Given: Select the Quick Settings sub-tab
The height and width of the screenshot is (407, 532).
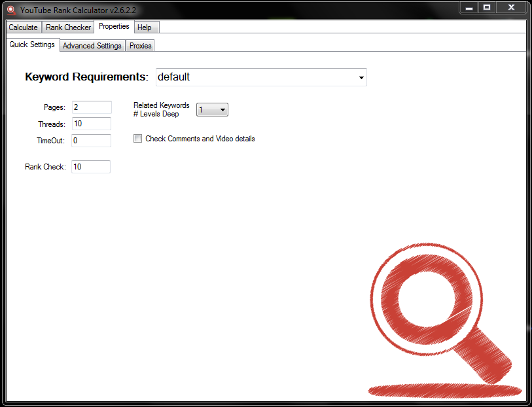Looking at the screenshot, I should [33, 44].
